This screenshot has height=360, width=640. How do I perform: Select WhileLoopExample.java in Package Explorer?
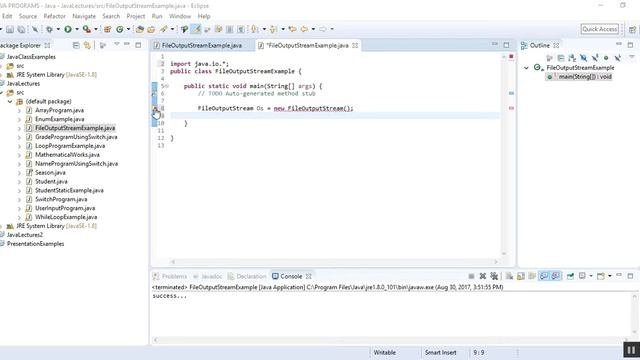[66, 217]
